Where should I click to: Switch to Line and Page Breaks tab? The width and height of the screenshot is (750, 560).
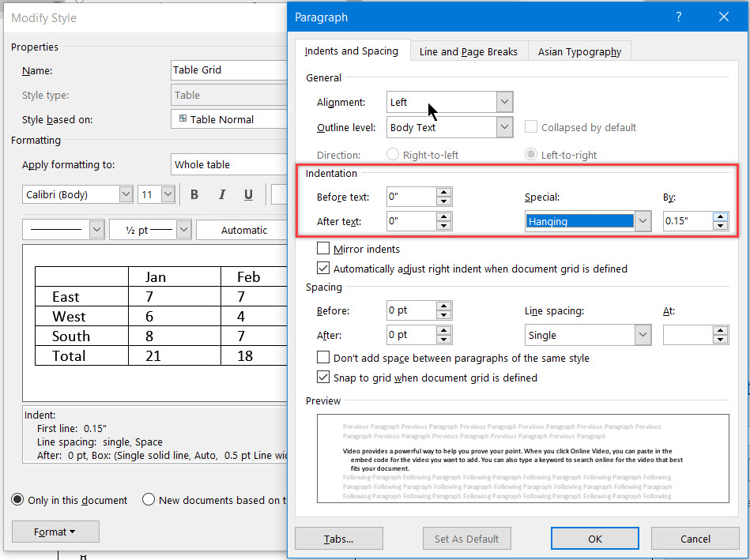(x=469, y=51)
